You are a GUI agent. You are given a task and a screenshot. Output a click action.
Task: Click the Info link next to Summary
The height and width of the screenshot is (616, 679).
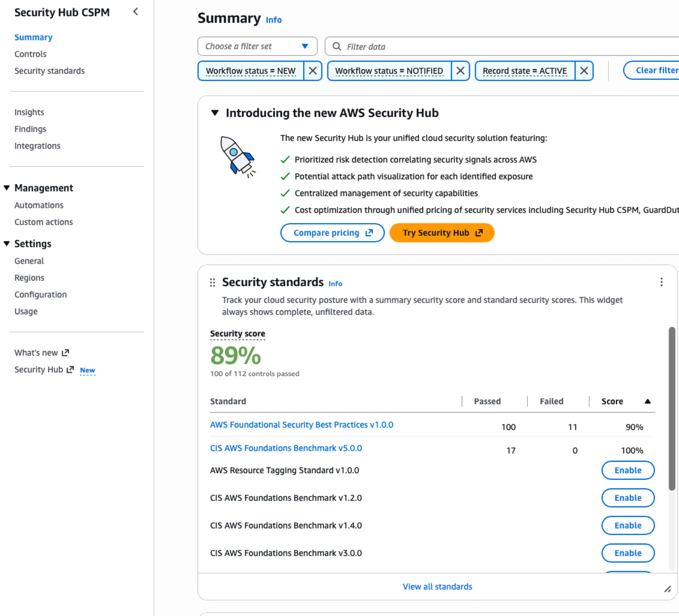tap(274, 20)
